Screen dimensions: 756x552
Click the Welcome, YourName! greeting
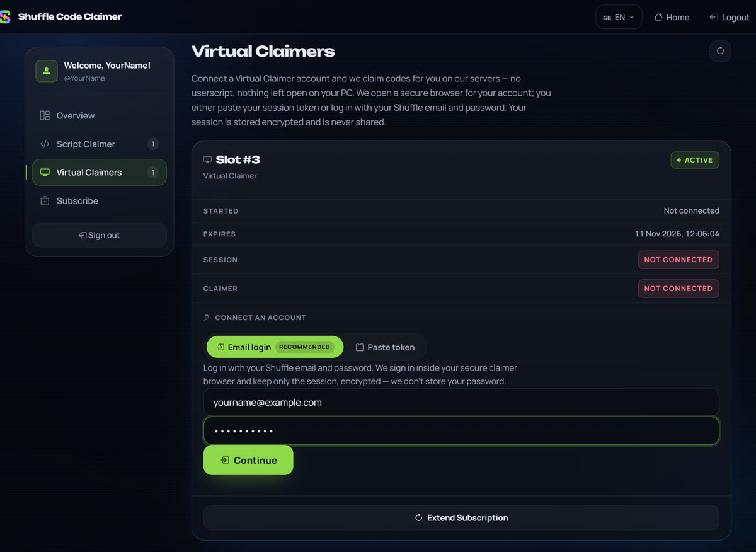tap(107, 66)
